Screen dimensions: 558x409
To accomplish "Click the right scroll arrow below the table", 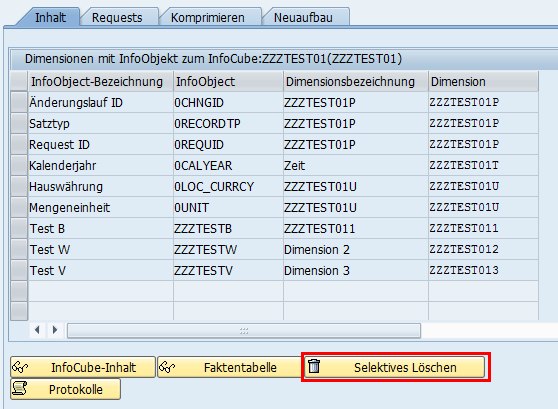I will (55, 330).
